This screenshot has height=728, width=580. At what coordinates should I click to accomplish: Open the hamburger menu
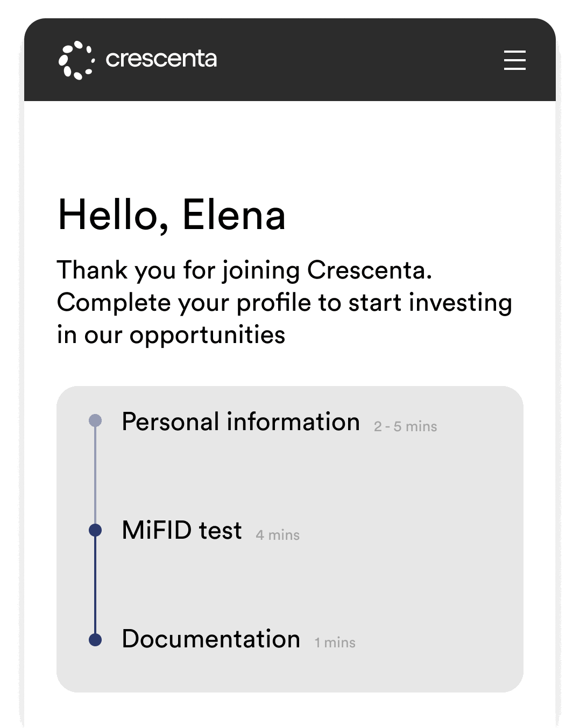point(514,60)
